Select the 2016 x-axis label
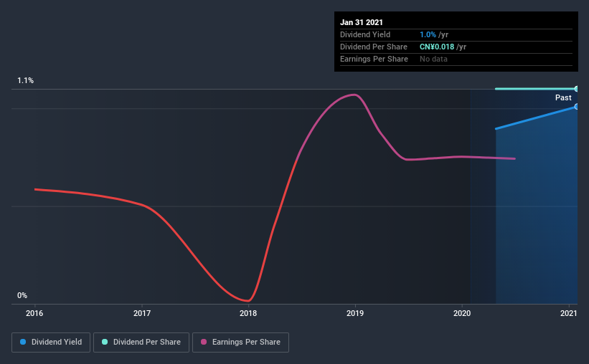589x364 pixels. [x=34, y=313]
